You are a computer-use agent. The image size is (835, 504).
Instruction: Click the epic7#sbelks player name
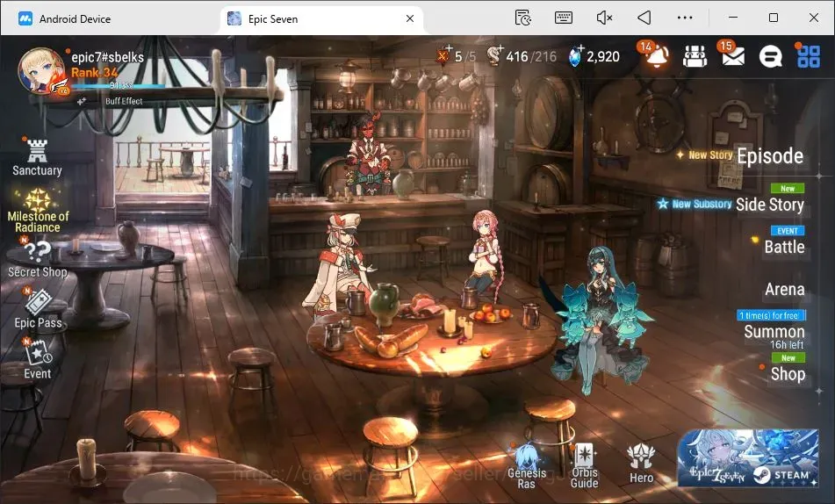[108, 57]
